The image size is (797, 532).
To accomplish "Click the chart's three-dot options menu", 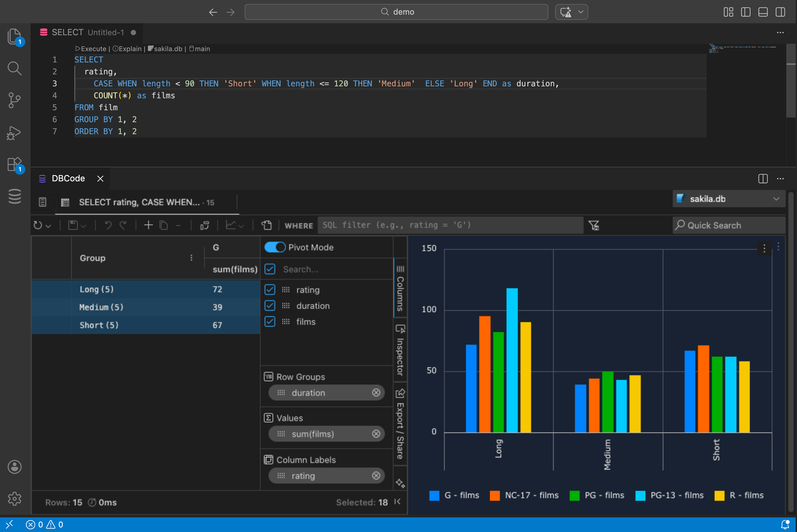I will (764, 248).
